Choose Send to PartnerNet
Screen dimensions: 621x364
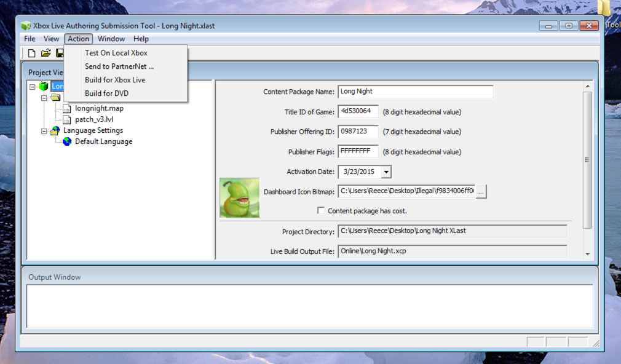pyautogui.click(x=125, y=66)
